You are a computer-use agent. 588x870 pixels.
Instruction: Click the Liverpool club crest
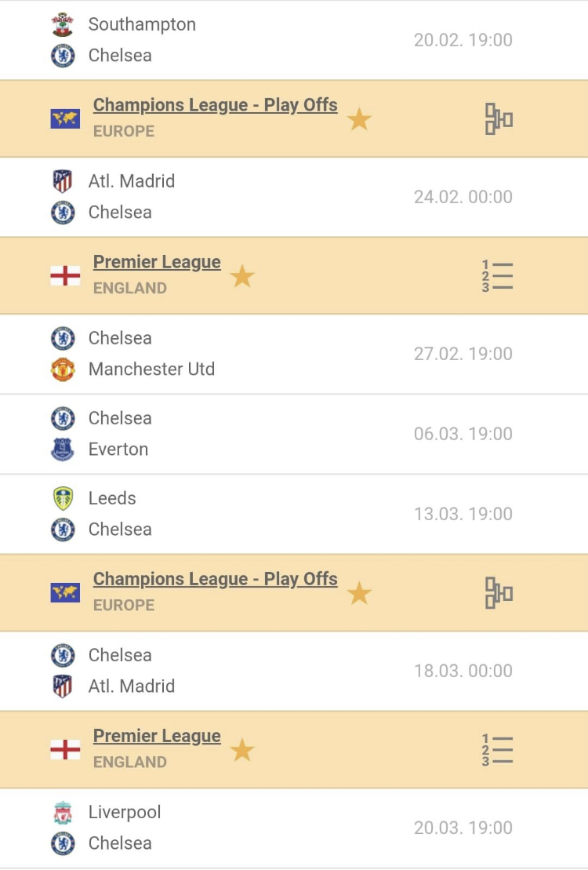point(63,812)
